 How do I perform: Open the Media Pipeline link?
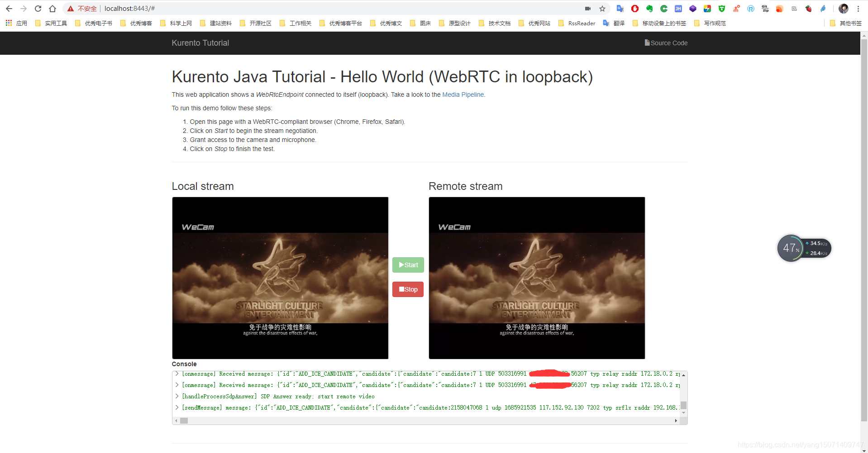coord(463,94)
